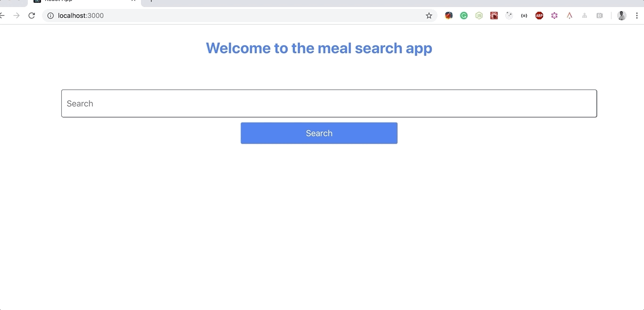Open the Node.js extension icon
644x310 pixels.
(479, 16)
